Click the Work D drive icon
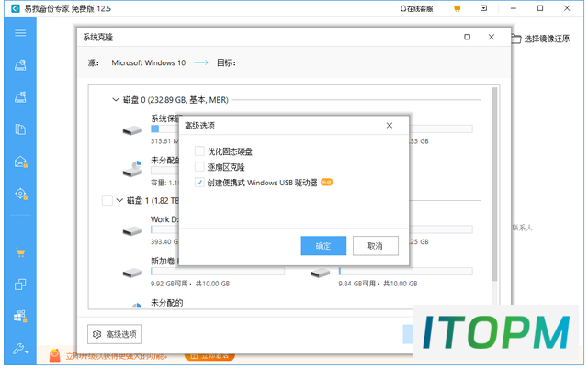This screenshot has width=588, height=369. pyautogui.click(x=132, y=231)
